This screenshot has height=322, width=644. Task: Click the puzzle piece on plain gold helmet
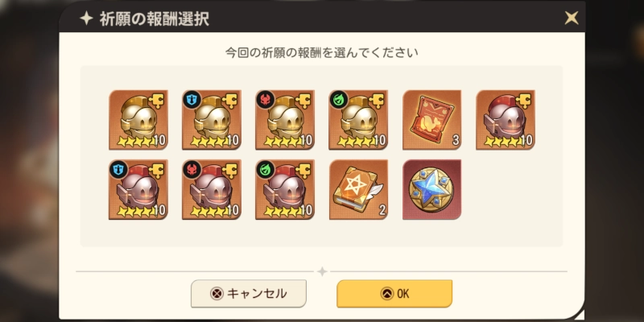click(158, 101)
